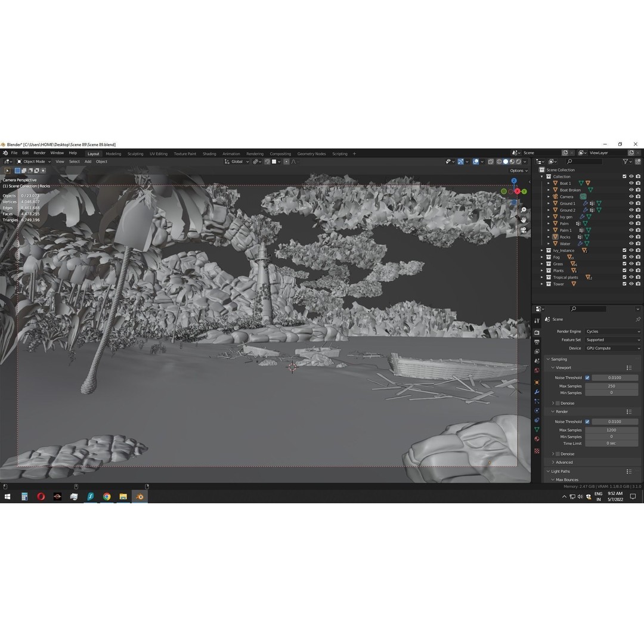Hide Boat 1 in viewport
644x644 pixels.
tap(631, 183)
